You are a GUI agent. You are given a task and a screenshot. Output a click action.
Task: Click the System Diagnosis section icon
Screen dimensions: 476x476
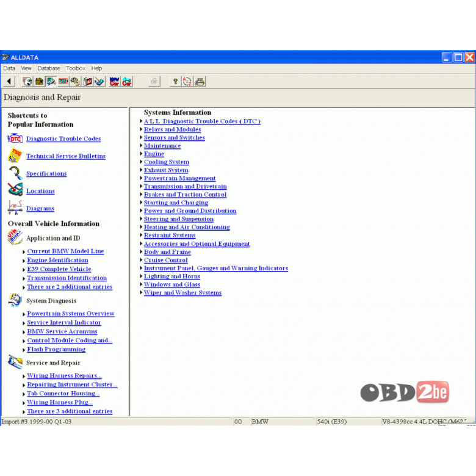pos(15,300)
